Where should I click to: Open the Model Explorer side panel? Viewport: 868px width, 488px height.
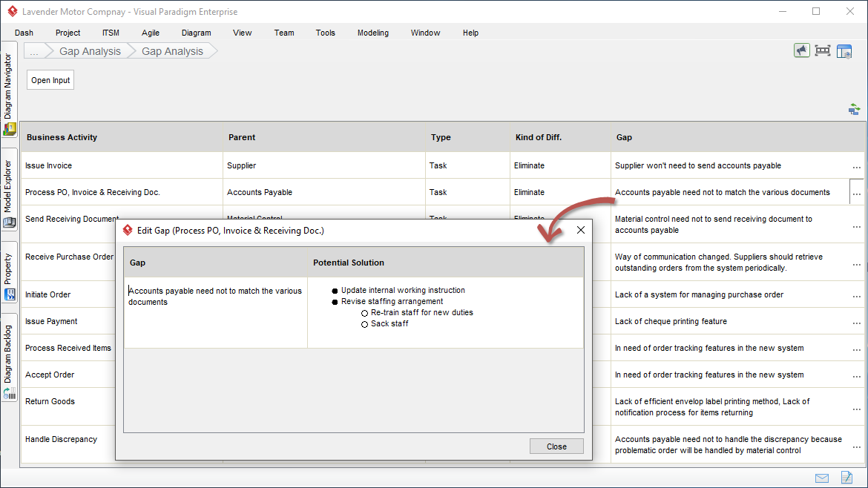point(9,190)
